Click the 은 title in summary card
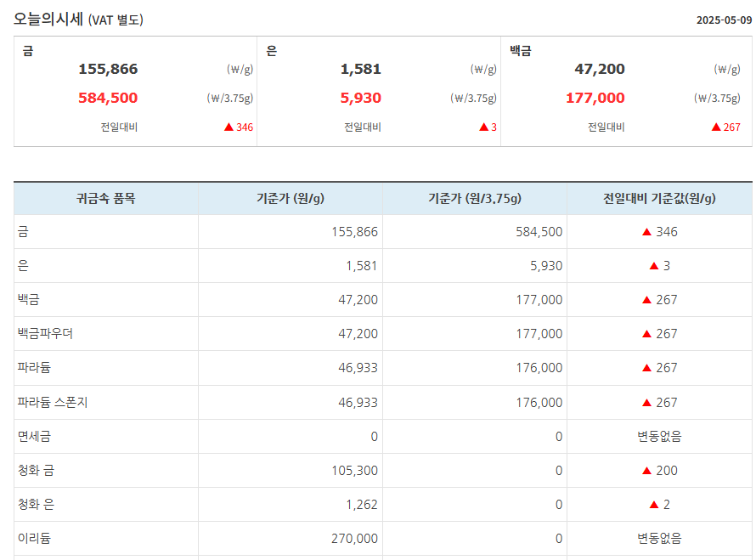The width and height of the screenshot is (756, 560). (272, 51)
